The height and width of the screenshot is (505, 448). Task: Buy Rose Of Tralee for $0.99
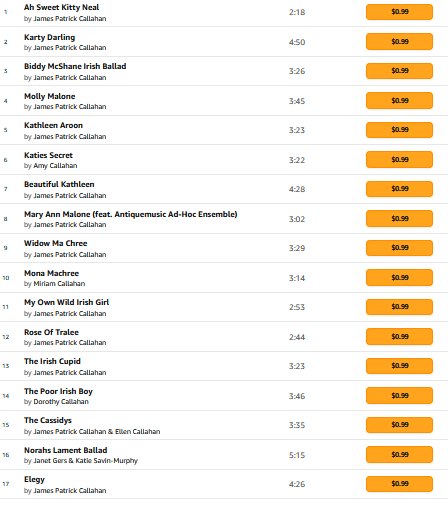pos(399,337)
